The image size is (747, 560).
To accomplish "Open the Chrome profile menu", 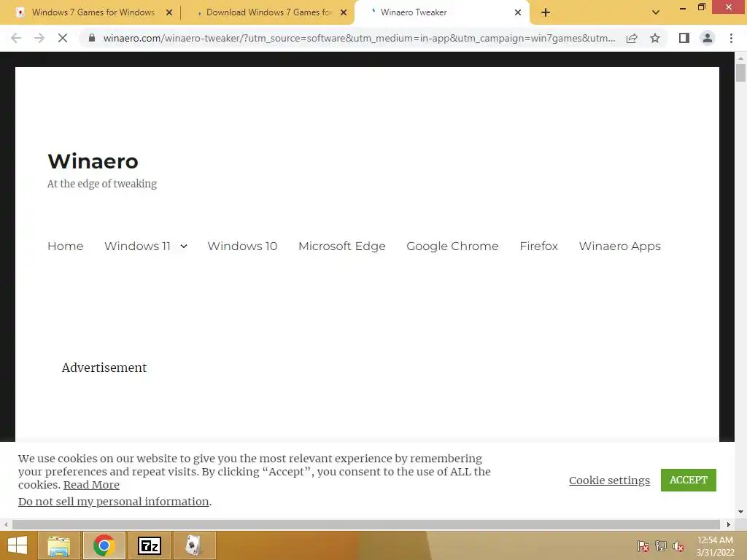I will (x=708, y=38).
